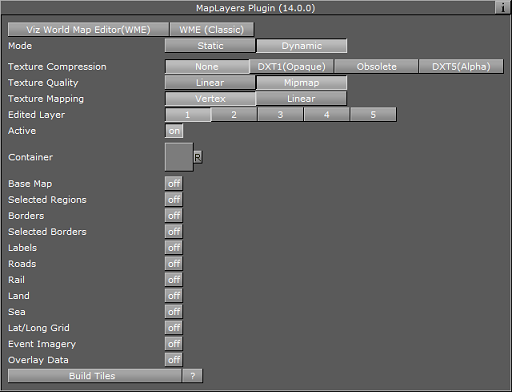Toggle the Roads layer
The image size is (512, 392).
[x=174, y=264]
